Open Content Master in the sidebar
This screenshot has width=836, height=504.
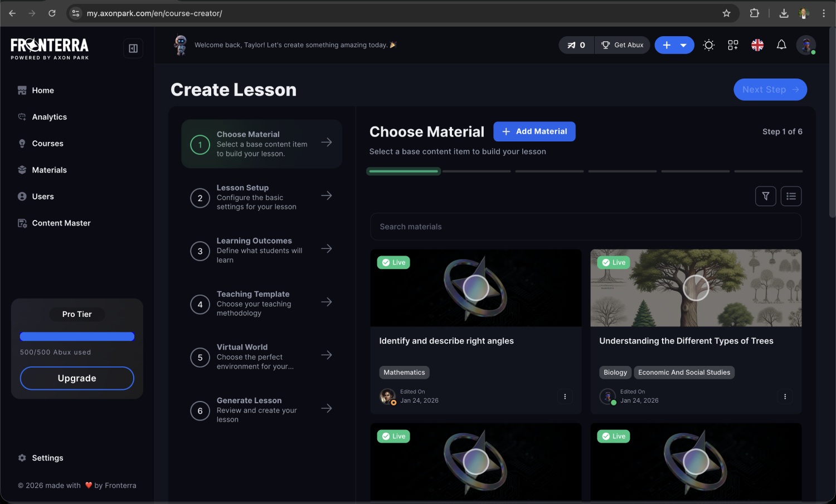(x=61, y=223)
